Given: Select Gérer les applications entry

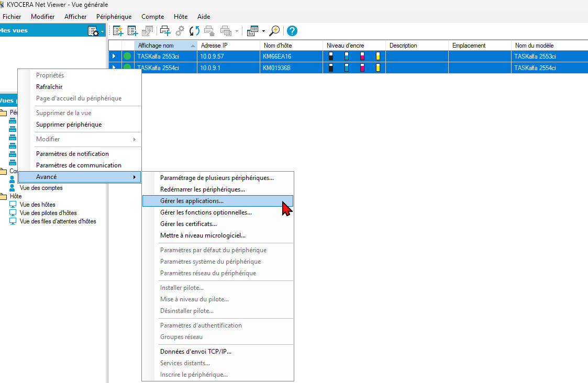Looking at the screenshot, I should tap(218, 201).
